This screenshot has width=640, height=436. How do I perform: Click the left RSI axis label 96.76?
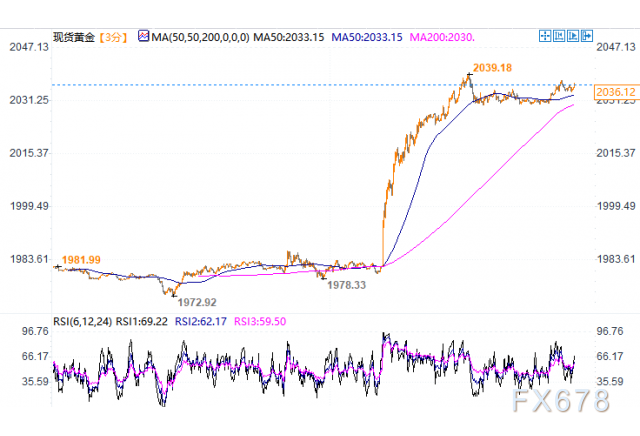(x=35, y=331)
